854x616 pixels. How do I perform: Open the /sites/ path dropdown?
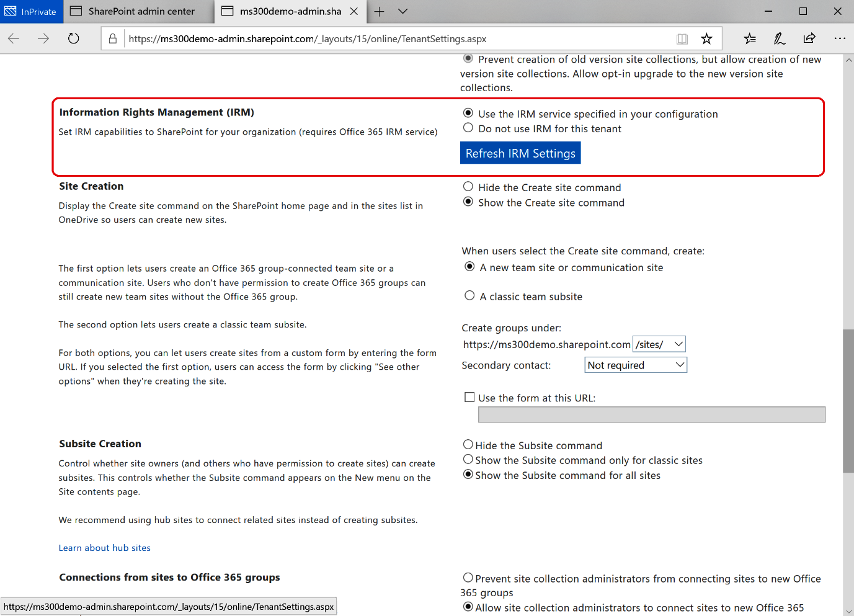pyautogui.click(x=659, y=344)
